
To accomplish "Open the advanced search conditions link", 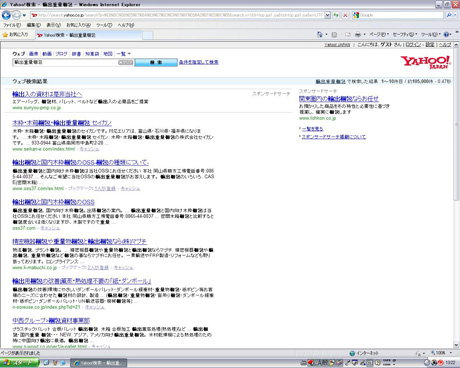I will coord(199,62).
